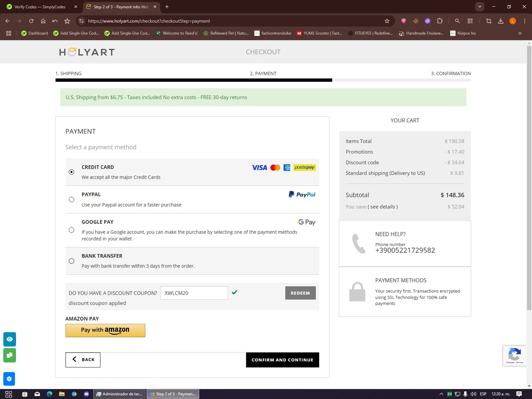This screenshot has width=532, height=399.
Task: Open the browser three-dot menu
Action: click(x=525, y=21)
